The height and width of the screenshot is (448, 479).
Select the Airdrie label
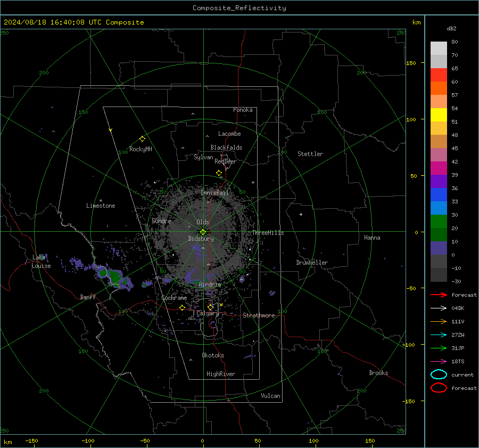(210, 284)
